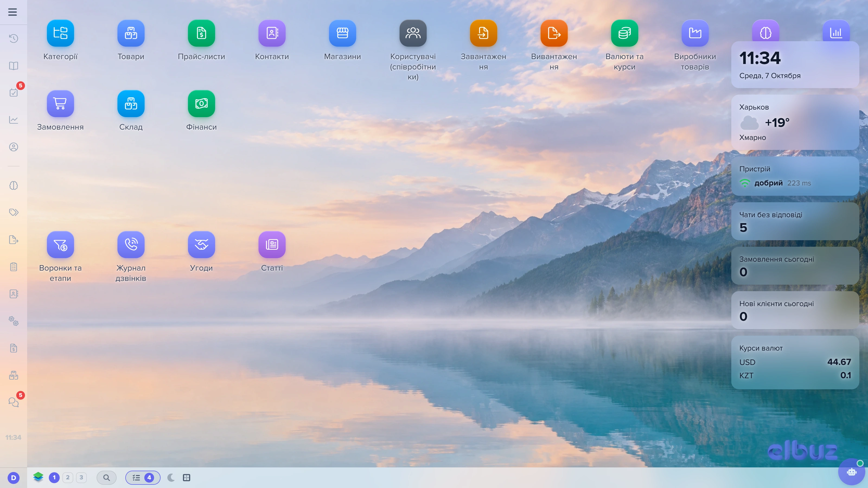This screenshot has width=868, height=488.
Task: Open the search button in bottom bar
Action: pyautogui.click(x=107, y=477)
